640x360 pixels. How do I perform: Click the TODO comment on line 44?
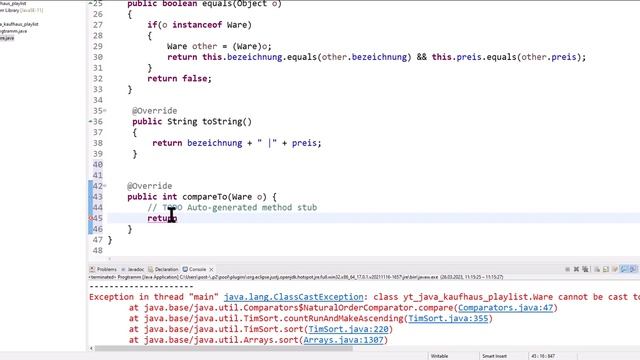click(x=232, y=207)
